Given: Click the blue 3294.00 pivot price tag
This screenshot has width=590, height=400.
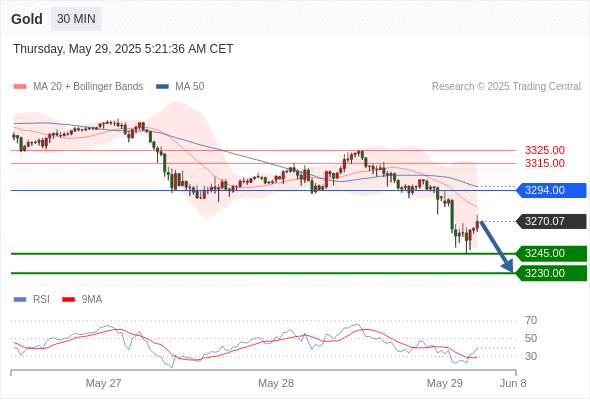Looking at the screenshot, I should (552, 190).
